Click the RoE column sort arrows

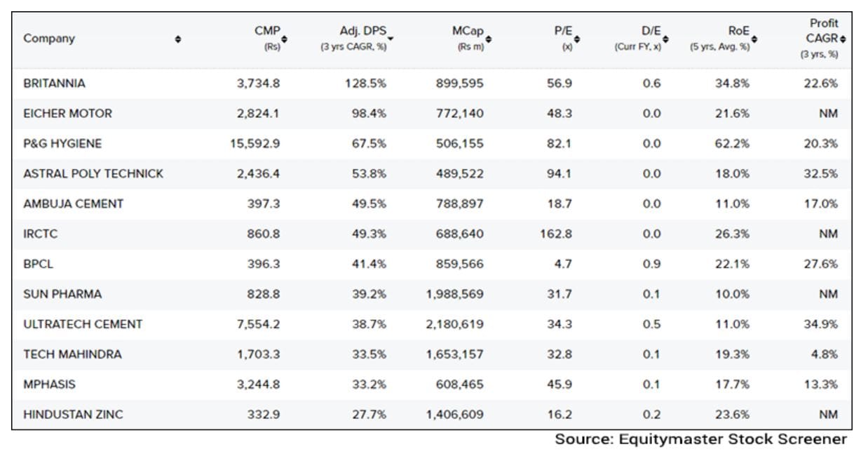point(754,38)
